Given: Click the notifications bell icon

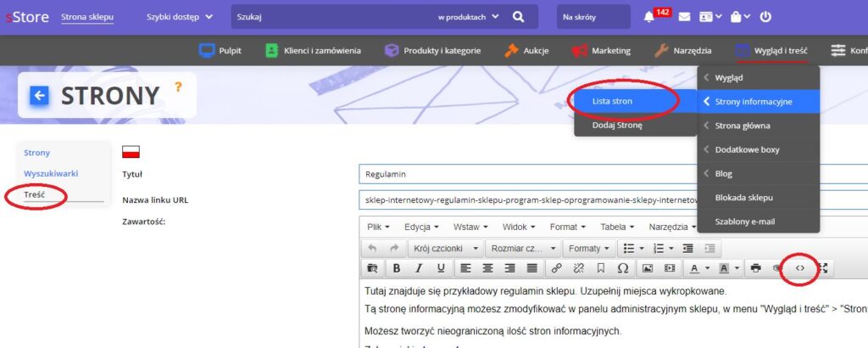Looking at the screenshot, I should coord(649,17).
